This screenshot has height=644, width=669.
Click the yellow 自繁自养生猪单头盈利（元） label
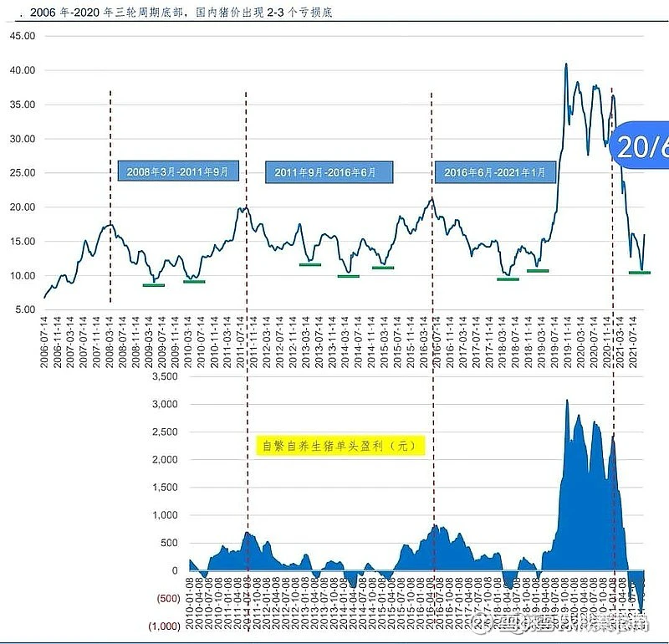coord(340,446)
